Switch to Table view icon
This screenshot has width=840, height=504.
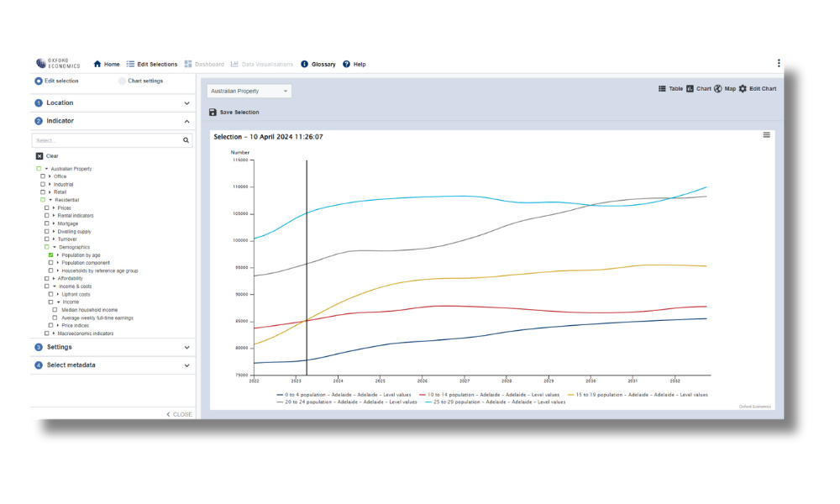click(662, 88)
